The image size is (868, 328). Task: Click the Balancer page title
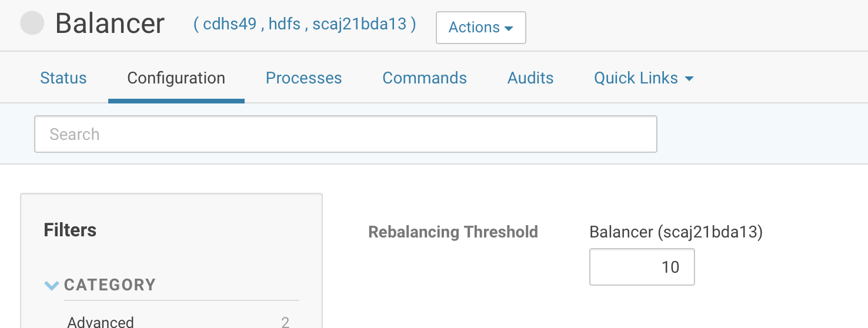[110, 24]
